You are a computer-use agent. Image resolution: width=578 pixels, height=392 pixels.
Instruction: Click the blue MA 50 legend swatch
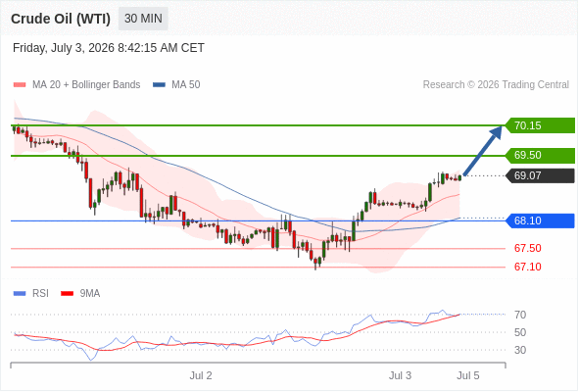(159, 85)
